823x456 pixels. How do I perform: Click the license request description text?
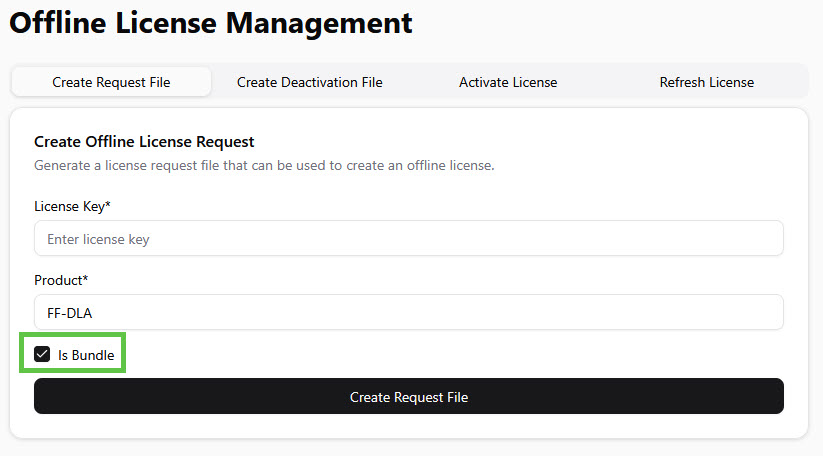(x=264, y=165)
